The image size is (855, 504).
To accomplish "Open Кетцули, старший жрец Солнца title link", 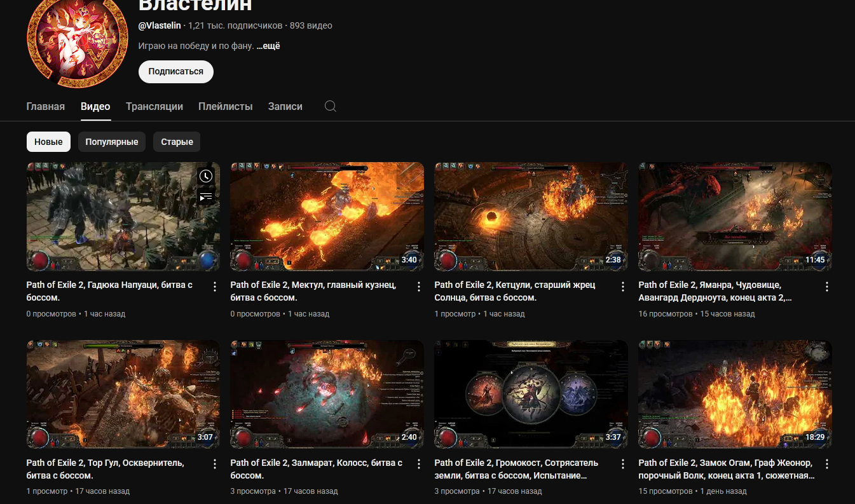I will [x=515, y=291].
